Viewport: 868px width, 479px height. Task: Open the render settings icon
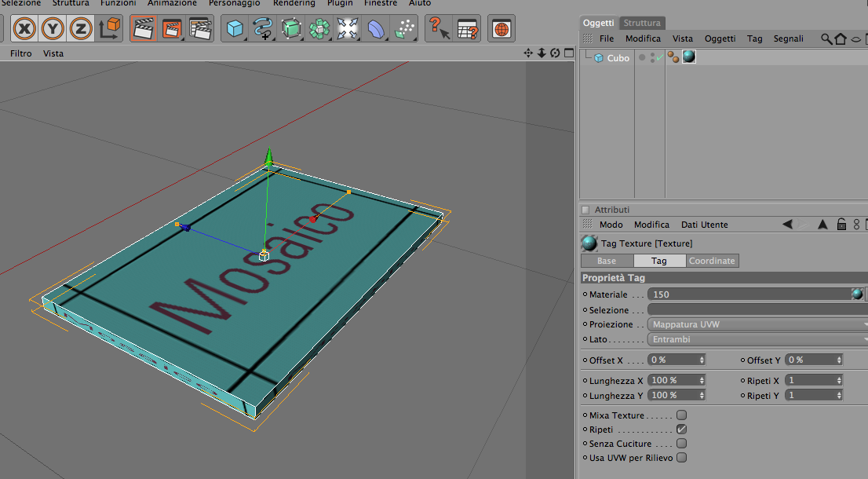pyautogui.click(x=200, y=29)
